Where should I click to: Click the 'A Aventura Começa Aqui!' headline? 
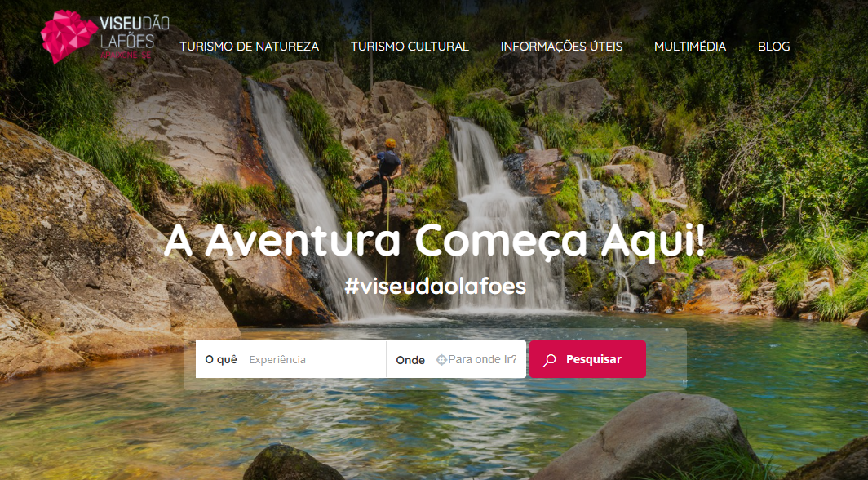435,242
